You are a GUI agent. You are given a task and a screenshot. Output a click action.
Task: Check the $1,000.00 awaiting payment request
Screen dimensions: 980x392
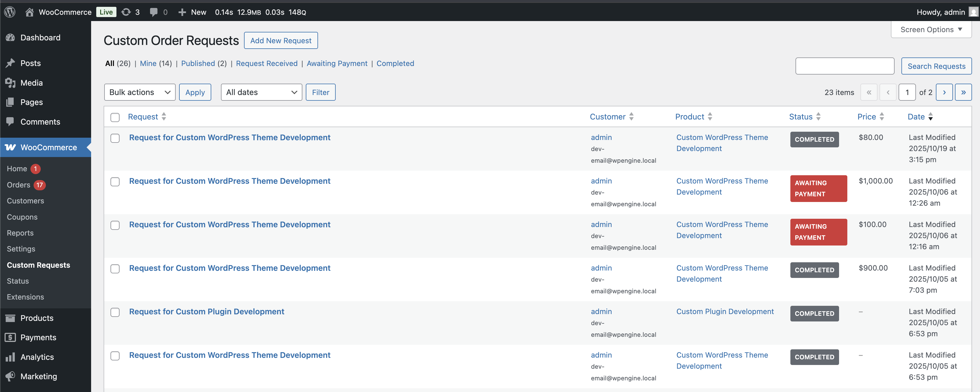tap(115, 181)
